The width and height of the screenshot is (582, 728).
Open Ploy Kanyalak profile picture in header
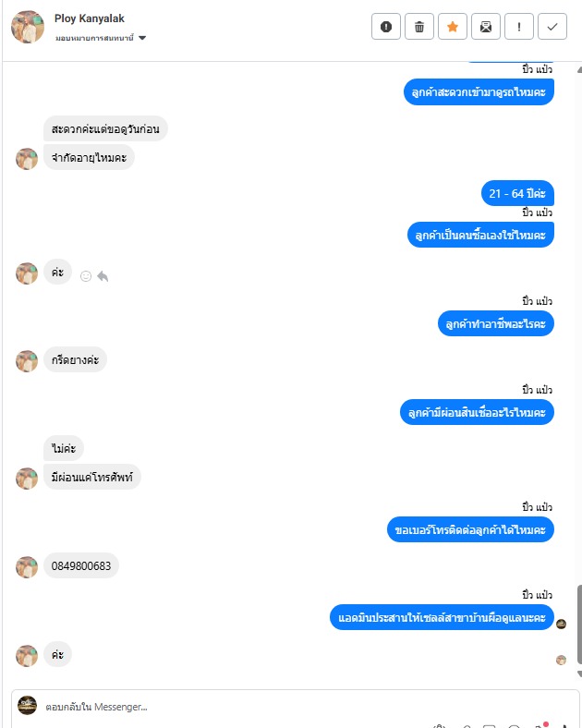click(28, 27)
